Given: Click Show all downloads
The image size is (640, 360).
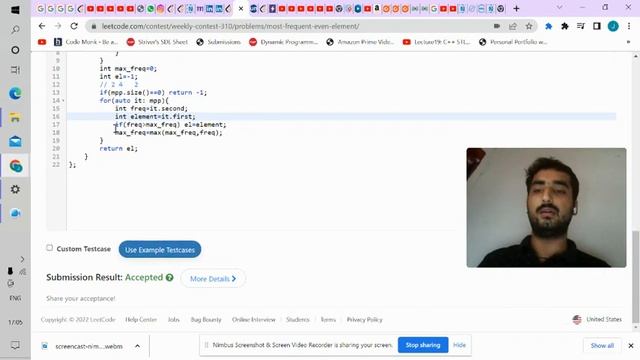Looking at the screenshot, I should point(602,346).
